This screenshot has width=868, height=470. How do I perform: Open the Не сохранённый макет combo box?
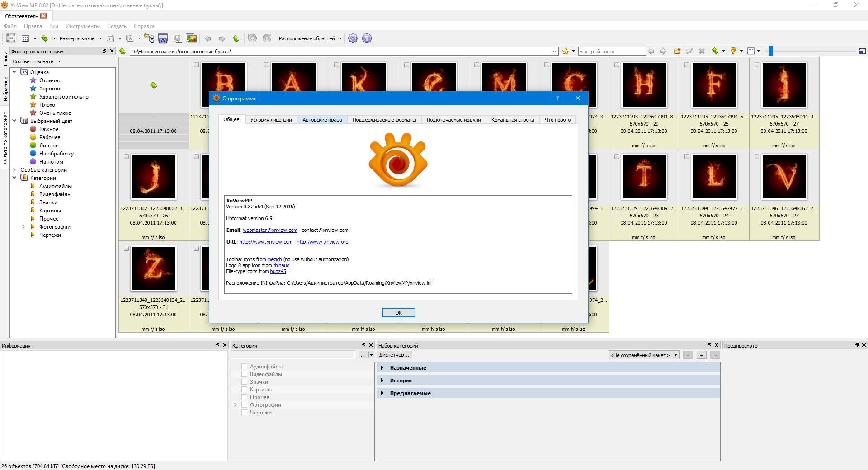(644, 355)
